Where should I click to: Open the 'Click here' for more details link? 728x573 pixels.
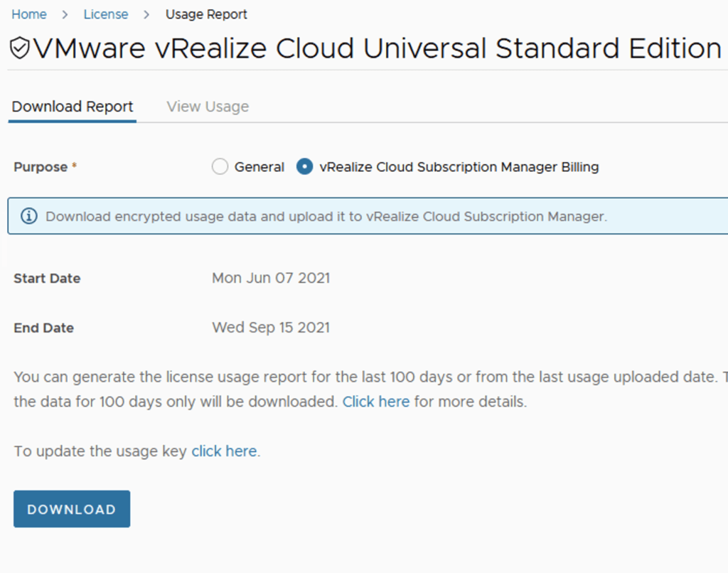(375, 402)
